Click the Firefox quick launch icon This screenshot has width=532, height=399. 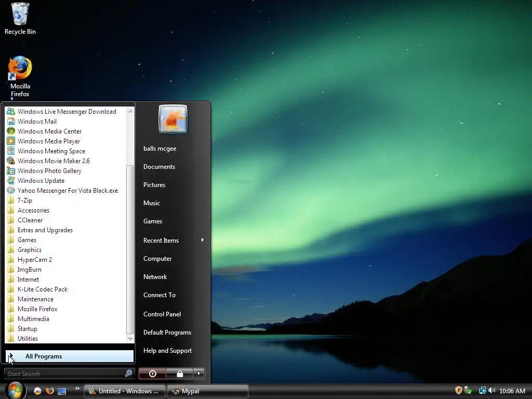50,391
